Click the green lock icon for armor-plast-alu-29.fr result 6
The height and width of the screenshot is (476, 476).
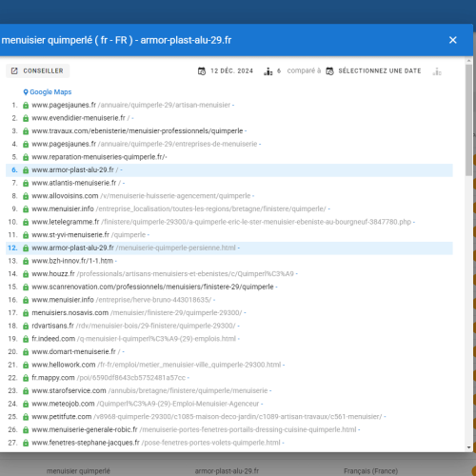pos(26,170)
